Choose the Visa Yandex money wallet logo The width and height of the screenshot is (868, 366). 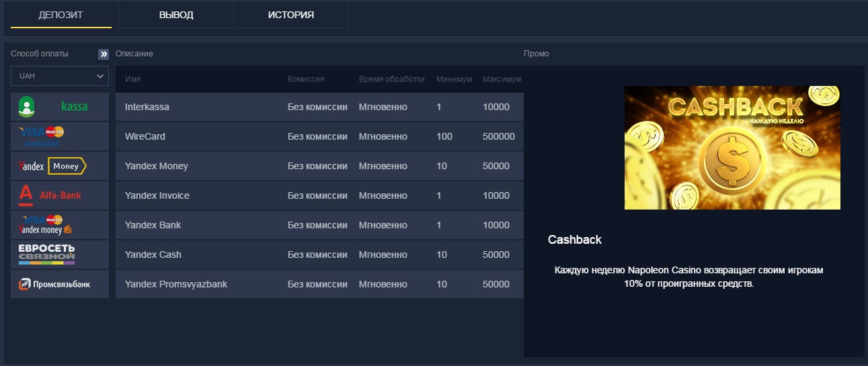click(x=60, y=225)
